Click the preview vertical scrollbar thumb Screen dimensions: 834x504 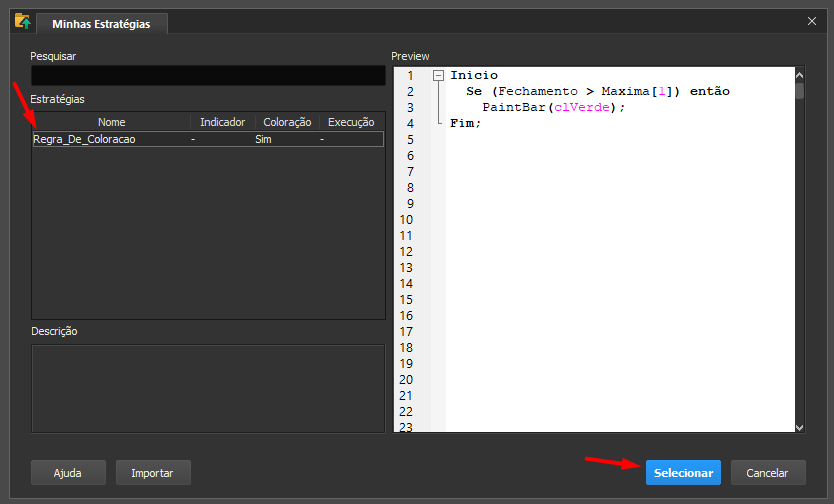pyautogui.click(x=799, y=91)
